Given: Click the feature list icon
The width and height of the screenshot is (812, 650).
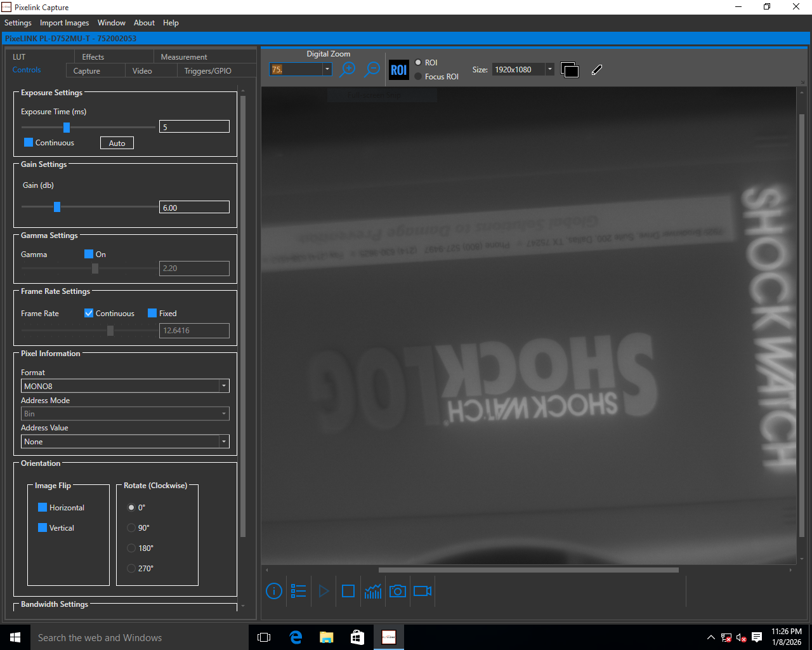Looking at the screenshot, I should [299, 591].
